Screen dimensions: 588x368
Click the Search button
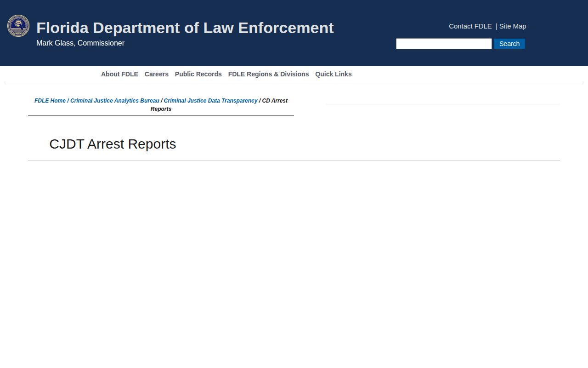(509, 44)
